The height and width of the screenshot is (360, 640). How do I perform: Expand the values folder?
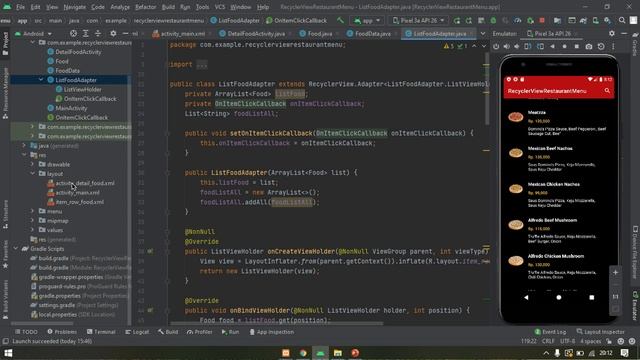(32, 230)
